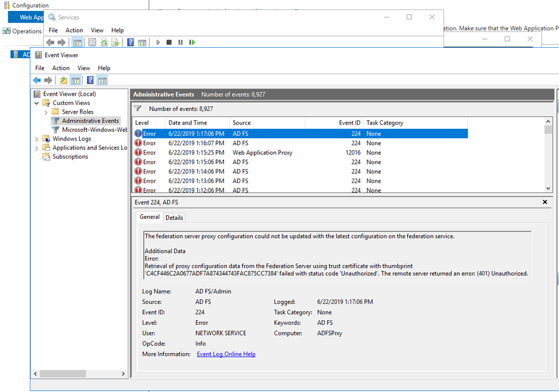The height and width of the screenshot is (392, 559).
Task: Click Help icon in Services toolbar
Action: 131,43
